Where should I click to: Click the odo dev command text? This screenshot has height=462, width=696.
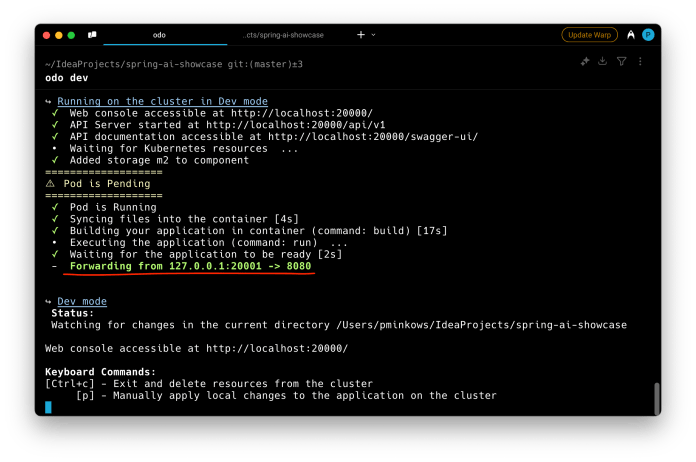click(x=66, y=78)
